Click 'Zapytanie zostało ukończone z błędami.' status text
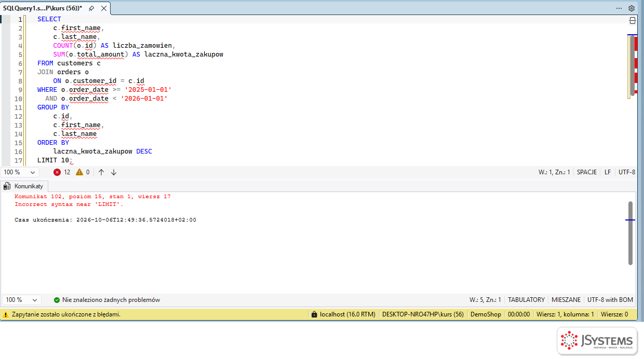This screenshot has width=644, height=359. click(x=66, y=314)
